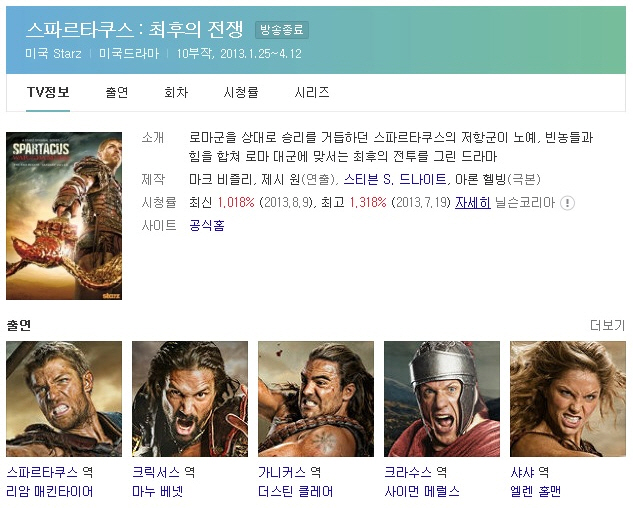
Task: Open the 더스틴 클레어 actor link
Action: click(296, 491)
